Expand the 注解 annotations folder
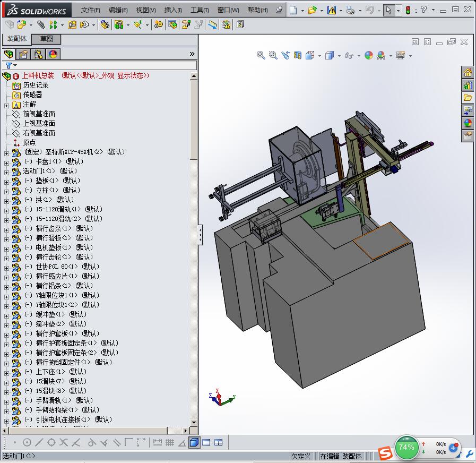This screenshot has height=463, width=476. click(6, 105)
